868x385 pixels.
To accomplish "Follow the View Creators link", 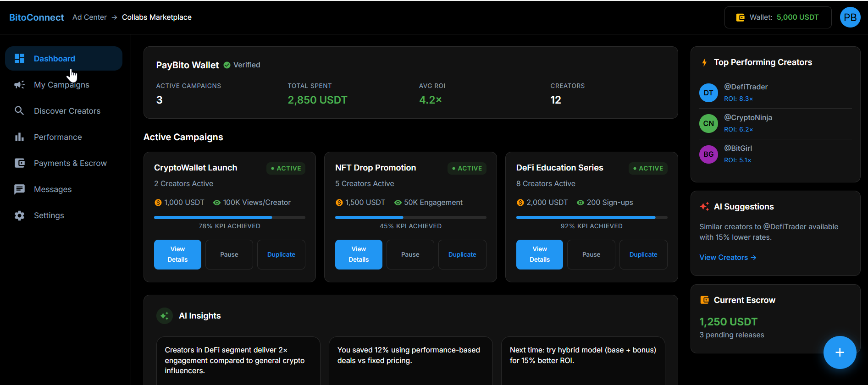I will pyautogui.click(x=727, y=258).
